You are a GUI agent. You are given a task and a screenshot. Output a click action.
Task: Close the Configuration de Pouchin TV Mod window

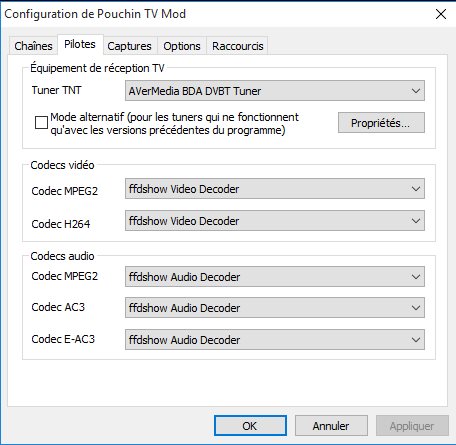coord(441,14)
